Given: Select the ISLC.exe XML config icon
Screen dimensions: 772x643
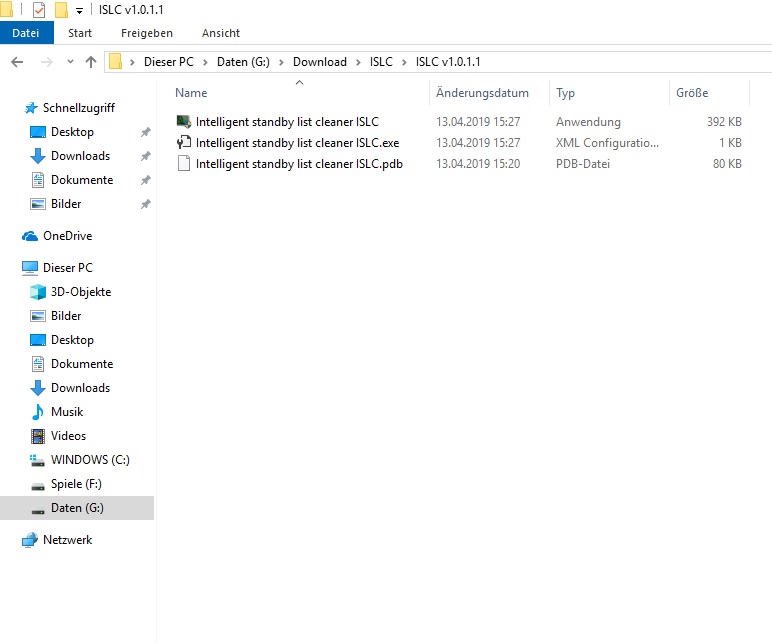Looking at the screenshot, I should pyautogui.click(x=184, y=142).
